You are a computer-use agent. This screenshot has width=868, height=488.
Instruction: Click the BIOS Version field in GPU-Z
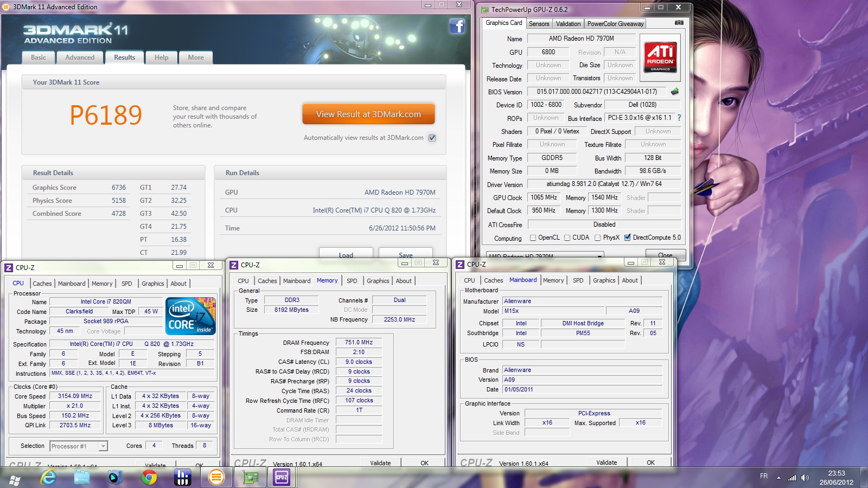point(597,92)
